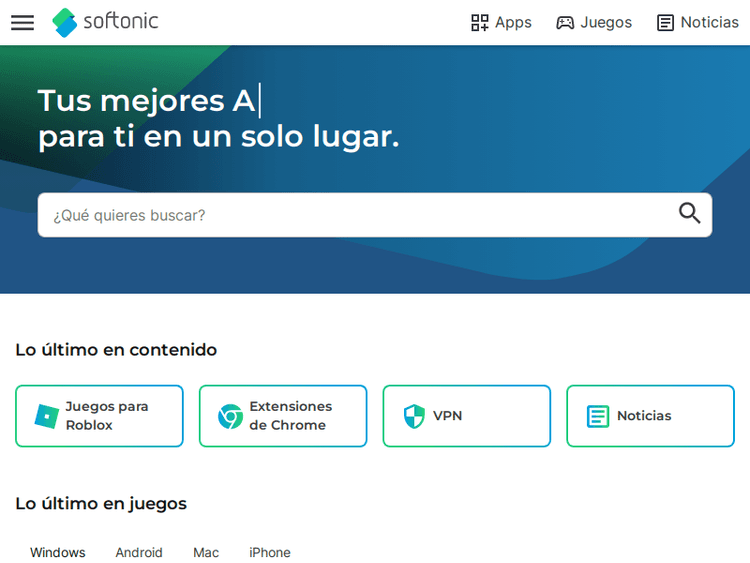
Task: Click the Chrome browser icon
Action: coord(231,416)
